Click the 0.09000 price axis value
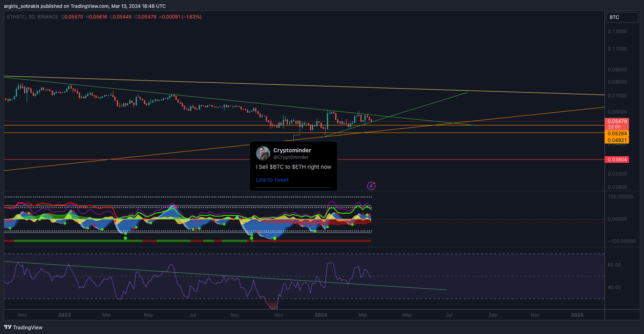 [616, 70]
